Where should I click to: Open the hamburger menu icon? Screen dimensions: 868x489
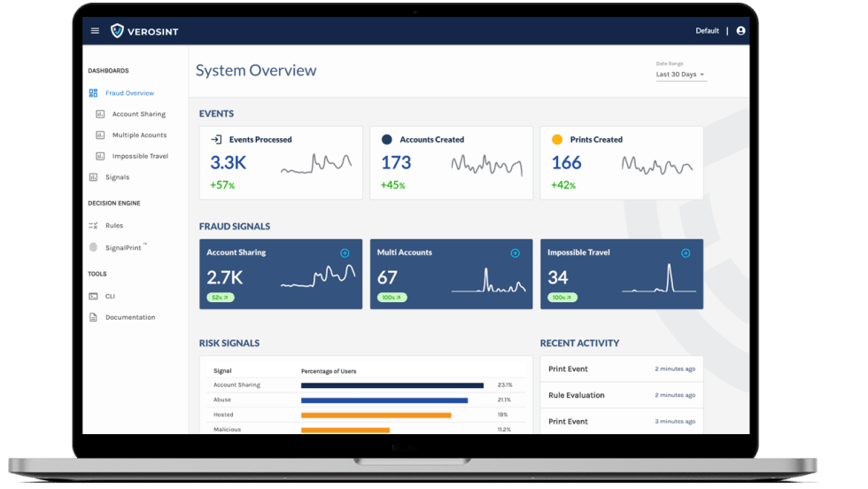(x=96, y=31)
